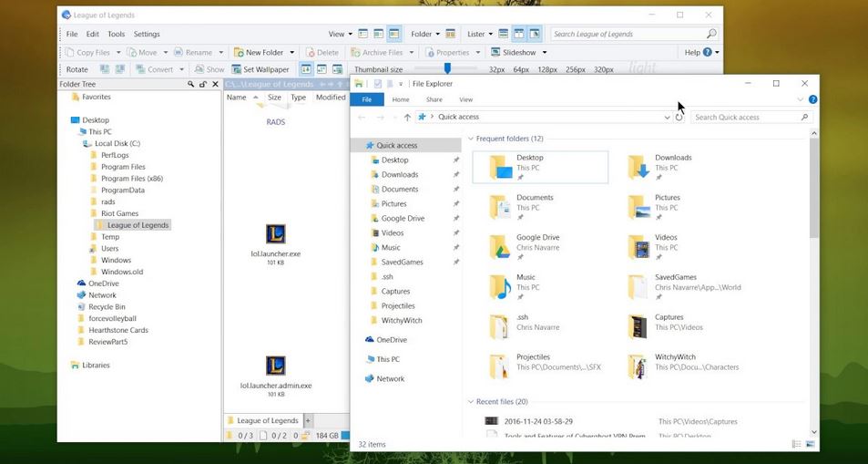This screenshot has height=464, width=868.
Task: Open the Edit menu
Action: (92, 34)
